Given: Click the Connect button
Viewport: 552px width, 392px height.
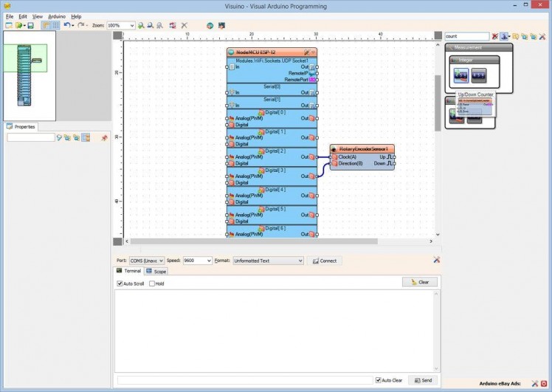Looking at the screenshot, I should 324,261.
